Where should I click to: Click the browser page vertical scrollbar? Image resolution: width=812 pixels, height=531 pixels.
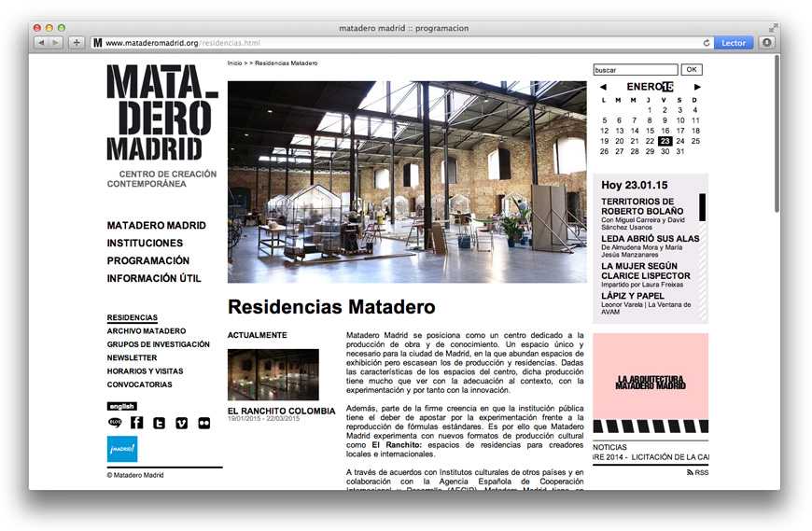tap(777, 133)
